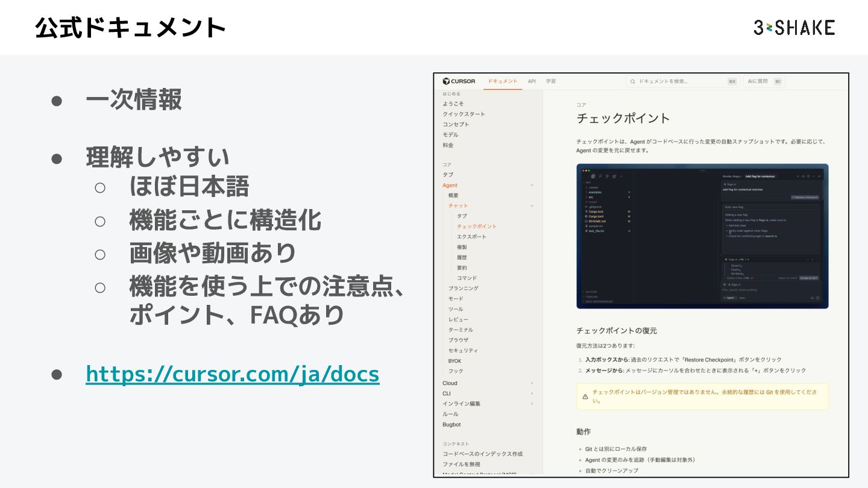The image size is (868, 488).
Task: Select チェックポイント in the sidebar
Action: [x=477, y=227]
